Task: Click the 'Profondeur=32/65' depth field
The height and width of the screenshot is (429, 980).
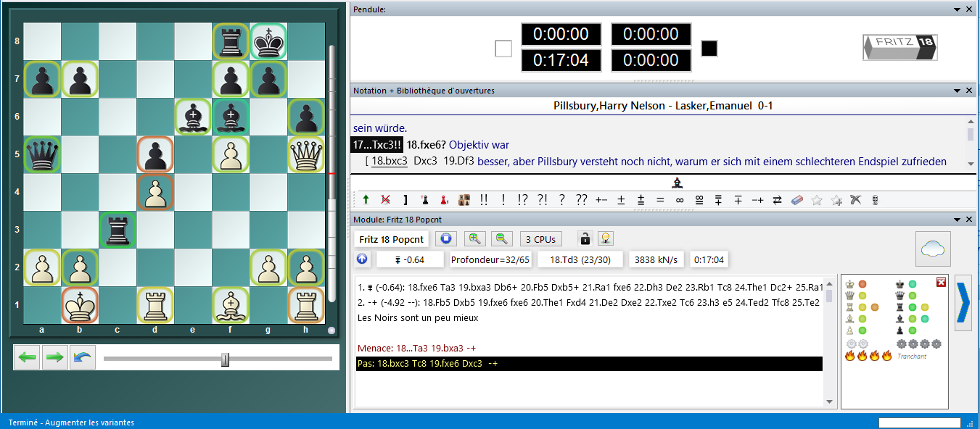Action: (492, 259)
